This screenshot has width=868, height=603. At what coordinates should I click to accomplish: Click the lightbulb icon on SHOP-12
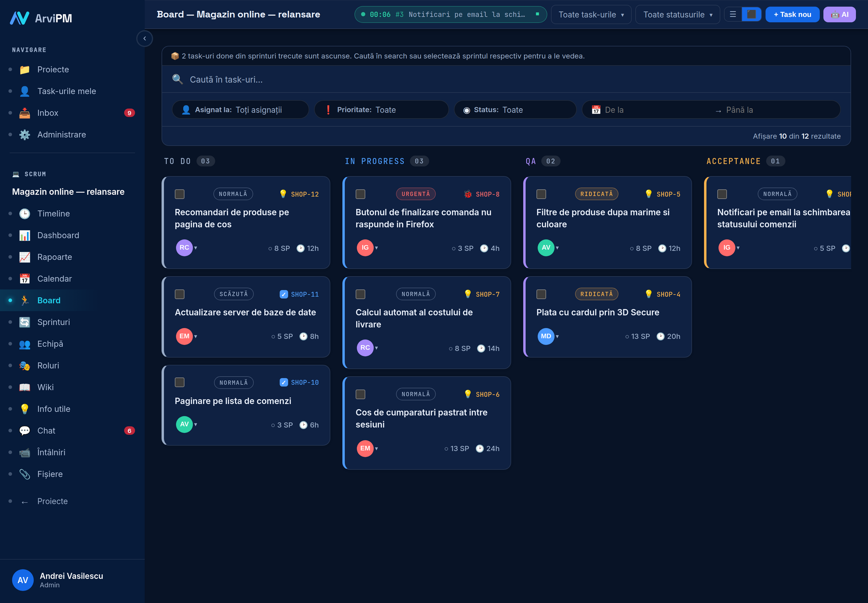(x=283, y=194)
